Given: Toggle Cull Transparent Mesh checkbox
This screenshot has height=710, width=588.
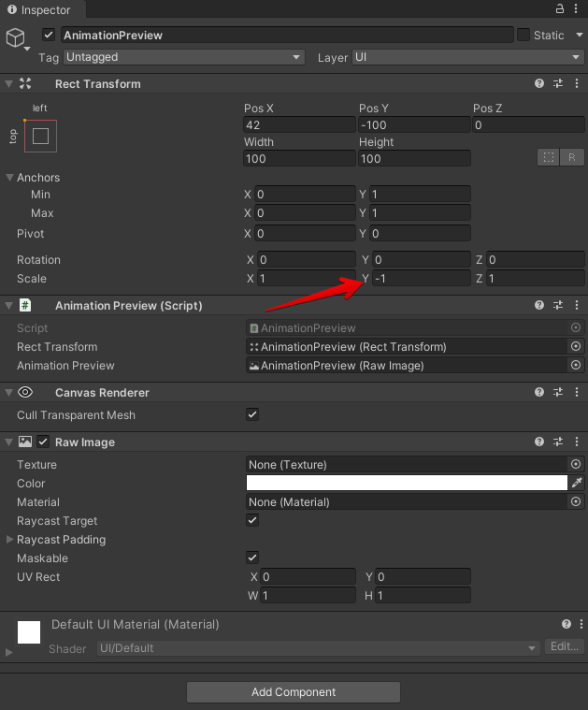Looking at the screenshot, I should [252, 414].
